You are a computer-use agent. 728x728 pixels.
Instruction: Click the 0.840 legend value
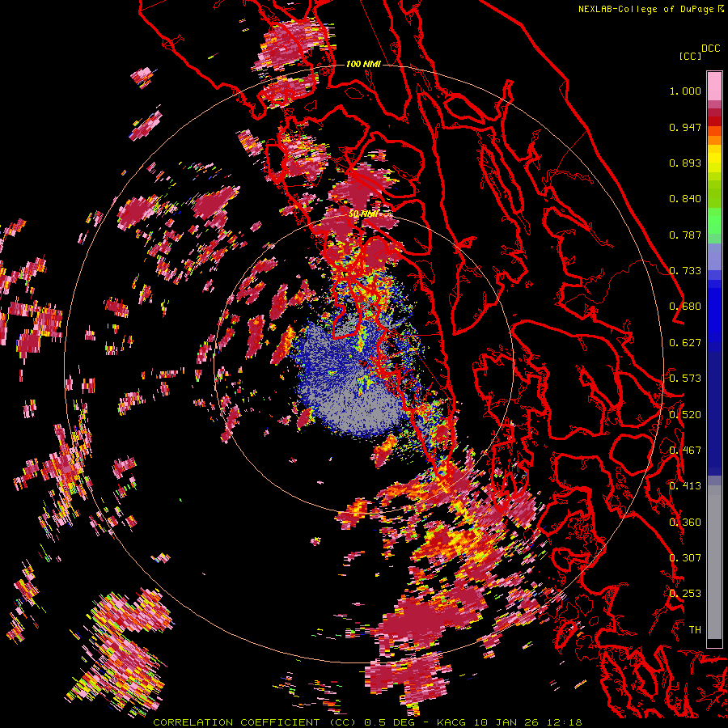[685, 199]
